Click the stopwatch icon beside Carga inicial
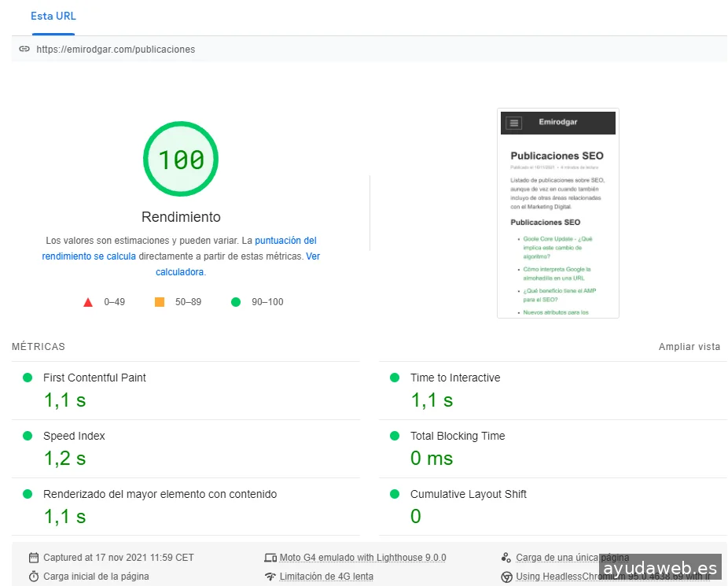This screenshot has height=586, width=728. click(x=34, y=577)
